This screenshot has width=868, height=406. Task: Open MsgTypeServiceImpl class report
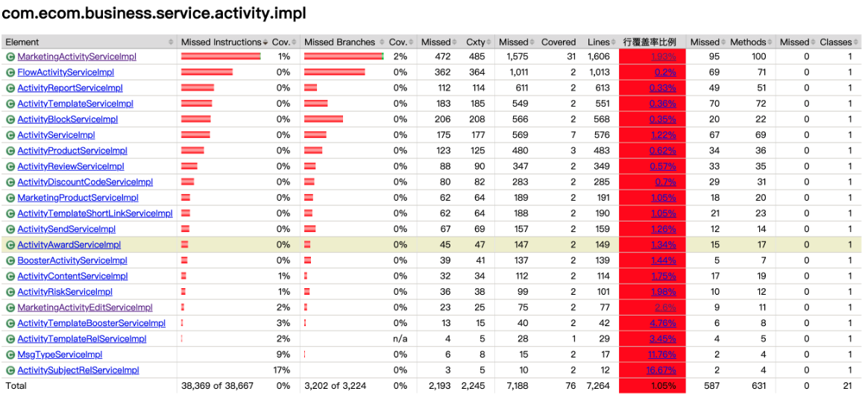(60, 355)
